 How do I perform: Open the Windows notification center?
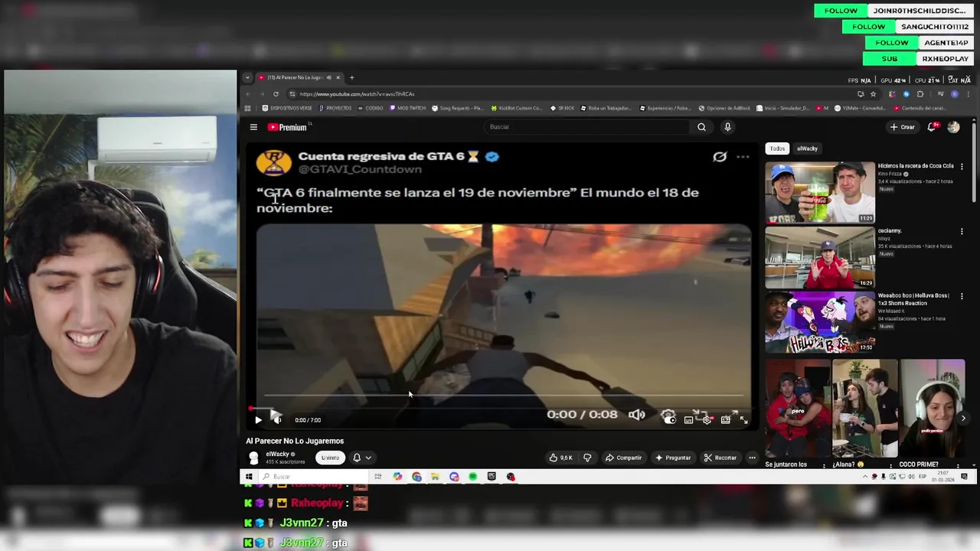964,477
